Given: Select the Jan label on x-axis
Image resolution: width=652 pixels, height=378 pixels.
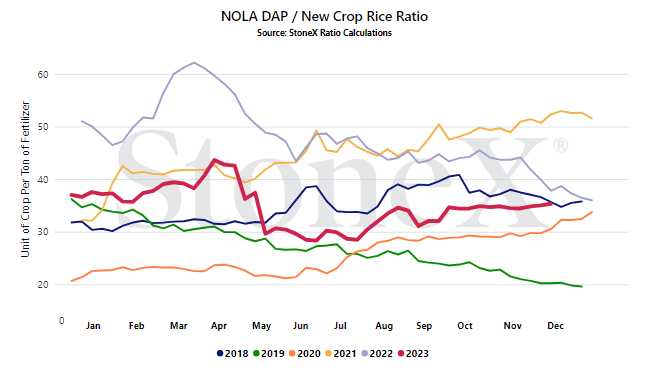Looking at the screenshot, I should 93,326.
